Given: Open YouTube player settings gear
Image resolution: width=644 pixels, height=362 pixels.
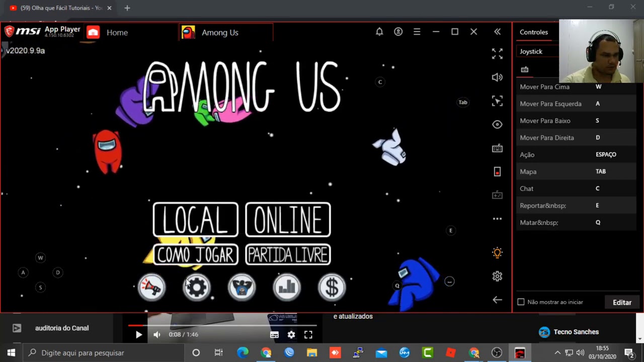Looking at the screenshot, I should click(x=291, y=334).
